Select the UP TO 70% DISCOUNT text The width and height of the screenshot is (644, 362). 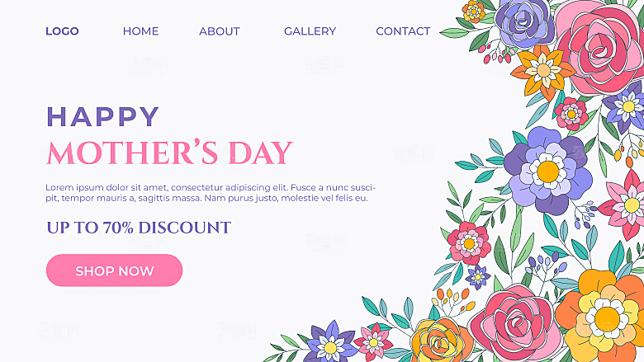[139, 228]
